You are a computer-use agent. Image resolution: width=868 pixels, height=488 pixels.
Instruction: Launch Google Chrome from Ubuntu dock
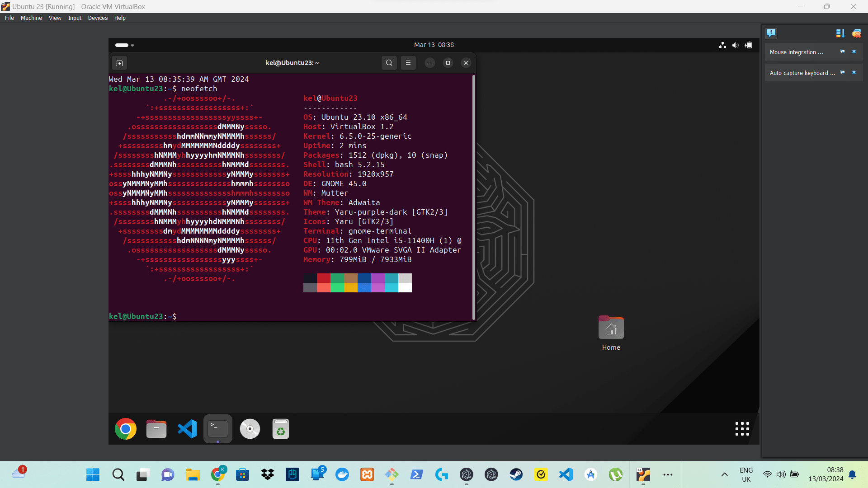126,429
